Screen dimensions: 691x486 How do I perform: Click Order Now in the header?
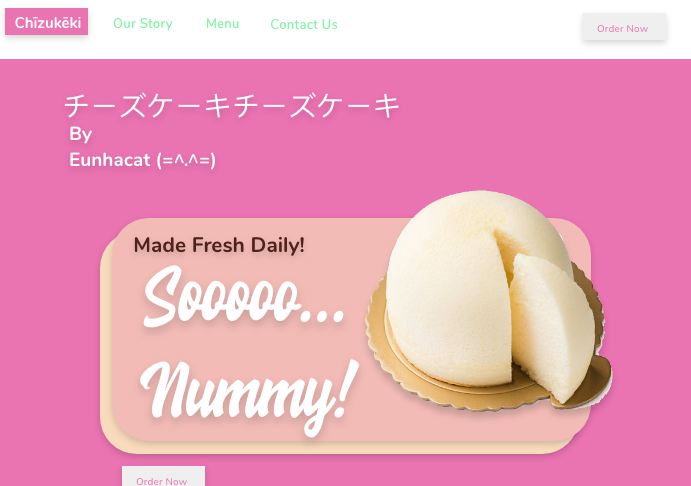pos(624,27)
